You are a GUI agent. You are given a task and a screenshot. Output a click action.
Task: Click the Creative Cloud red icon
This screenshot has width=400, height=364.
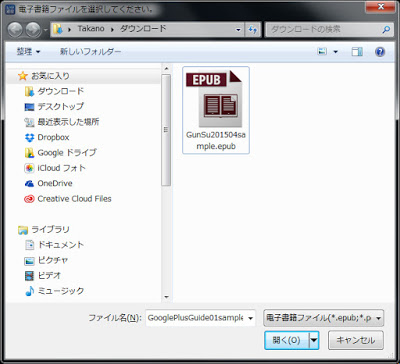click(29, 199)
